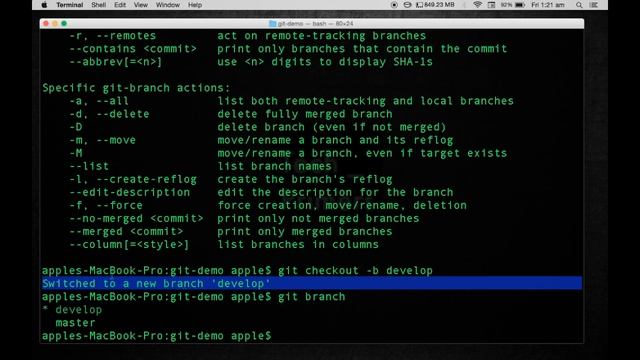Click highlighted 'Switched to a new branch' line
640x360 pixels.
click(x=312, y=283)
